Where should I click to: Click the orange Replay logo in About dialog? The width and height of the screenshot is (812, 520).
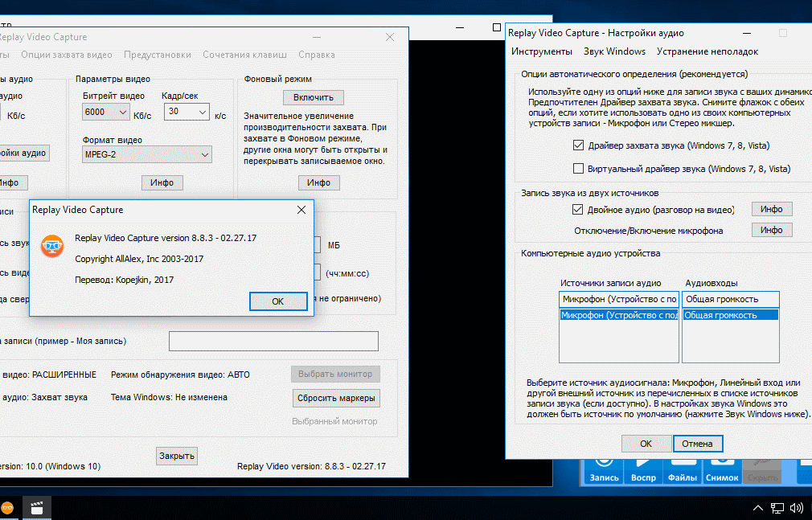click(x=52, y=246)
